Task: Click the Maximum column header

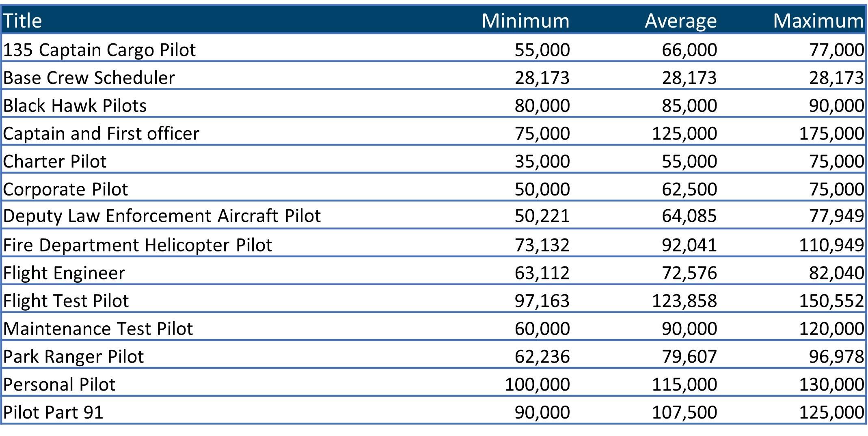Action: click(818, 21)
